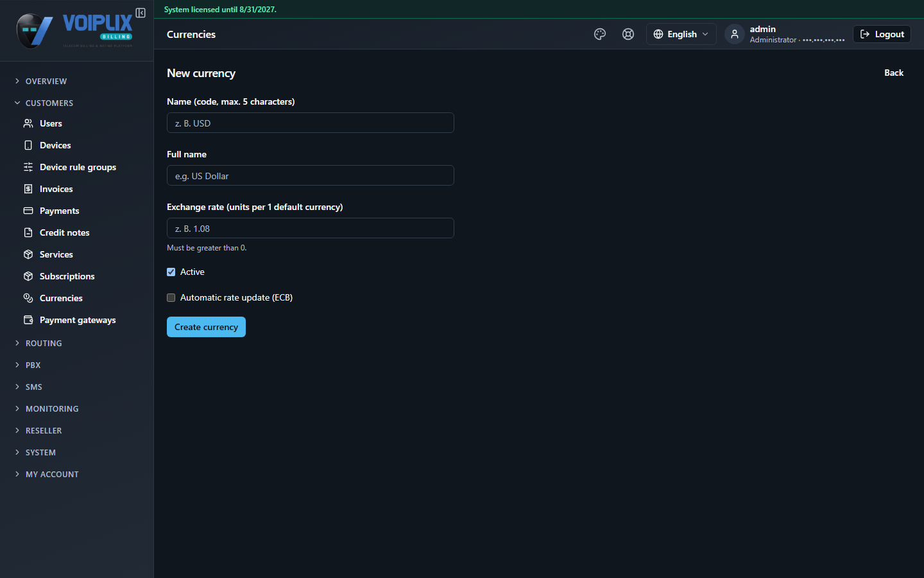Viewport: 924px width, 578px height.
Task: Click the Device rule groups icon
Action: 28,167
